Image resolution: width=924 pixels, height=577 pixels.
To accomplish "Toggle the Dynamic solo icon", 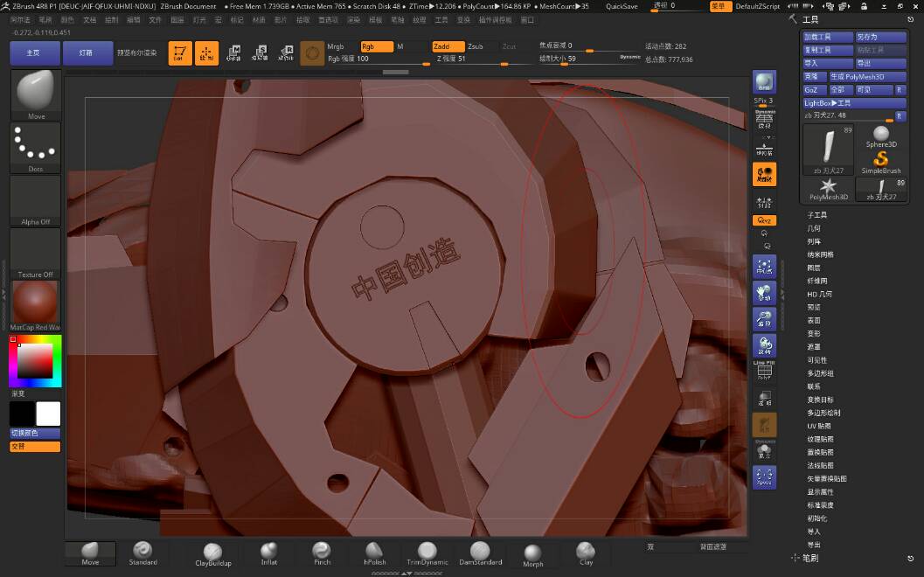I will [764, 449].
